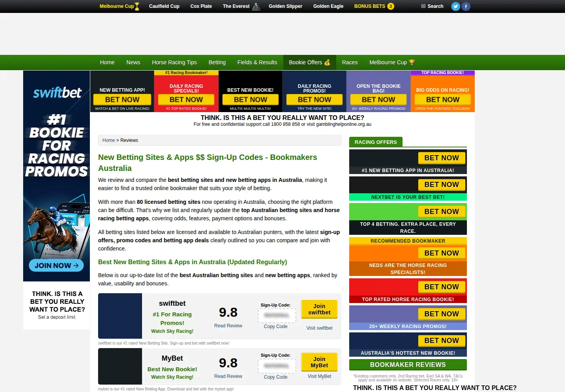Click BET NOW under Daily Racing Specials
The width and height of the screenshot is (565, 392).
click(186, 100)
